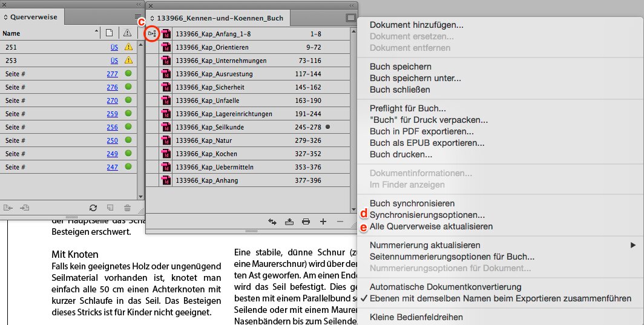Uncheck Ebenen mit demselben Namen beim Exportieren zusammenführen
The width and height of the screenshot is (644, 325).
pos(500,299)
